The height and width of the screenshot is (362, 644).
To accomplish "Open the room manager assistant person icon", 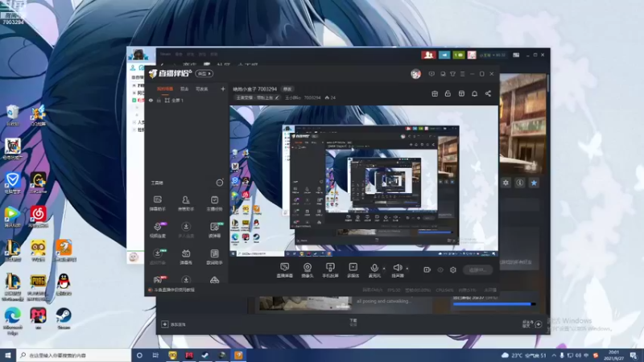I will 186,203.
